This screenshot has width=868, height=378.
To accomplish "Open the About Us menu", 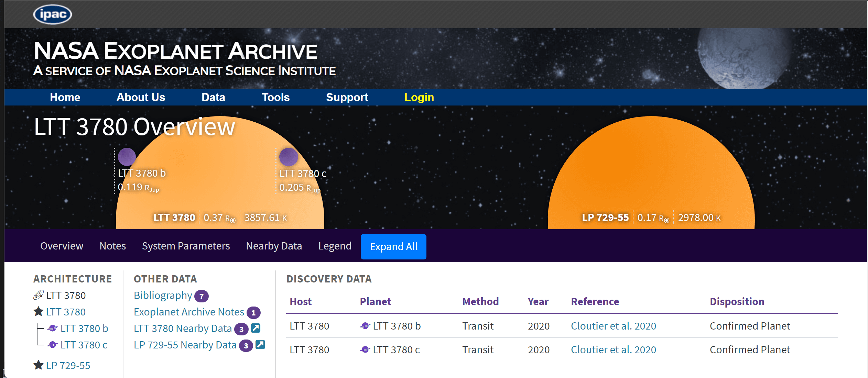I will pos(141,97).
